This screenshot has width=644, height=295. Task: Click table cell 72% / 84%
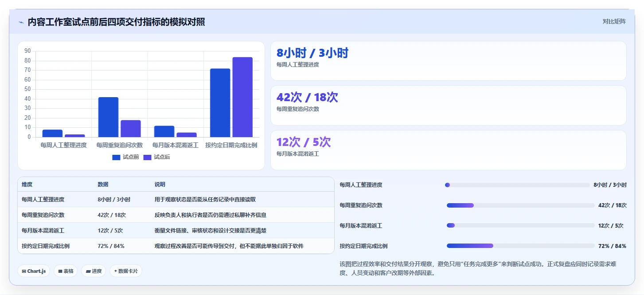[111, 246]
